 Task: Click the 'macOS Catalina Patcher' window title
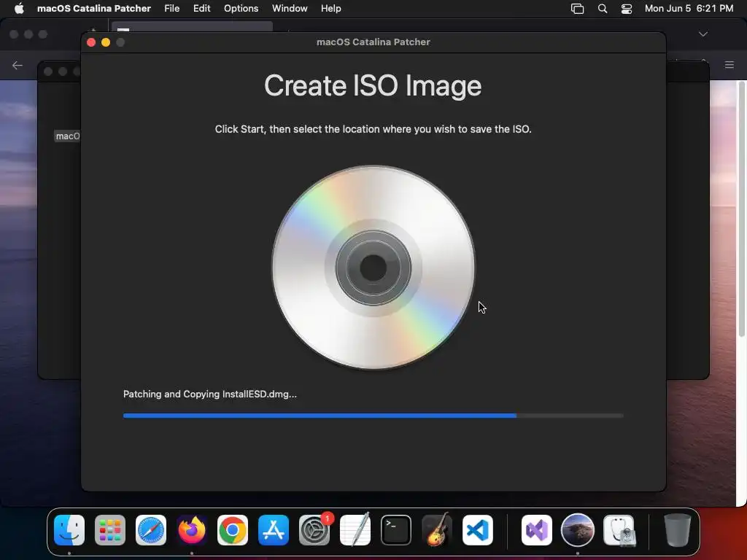tap(373, 42)
